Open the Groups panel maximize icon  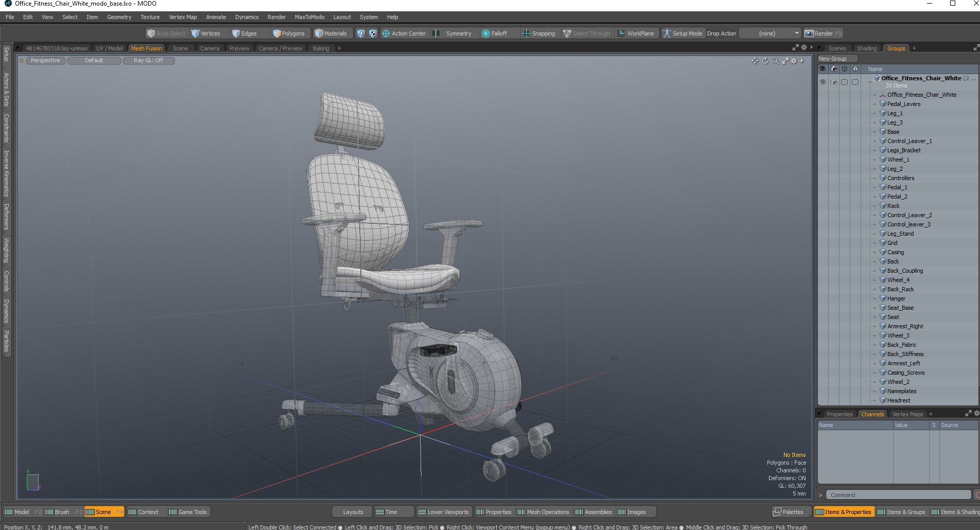(x=975, y=47)
